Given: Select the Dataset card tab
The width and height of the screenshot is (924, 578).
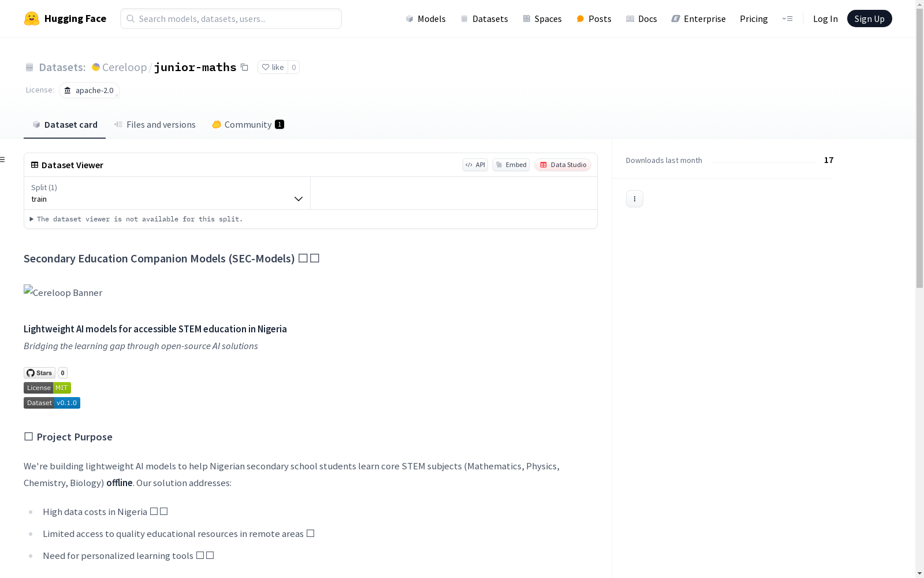Looking at the screenshot, I should [65, 124].
